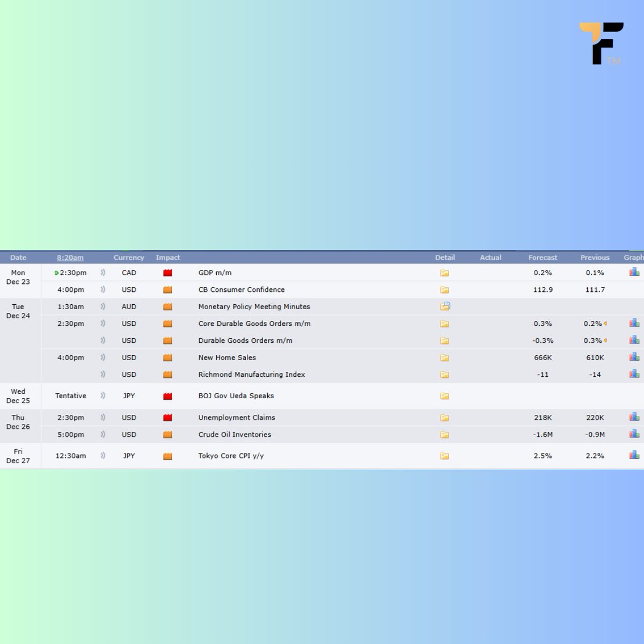
Task: Click red impact icon for GDP m/m
Action: point(167,273)
